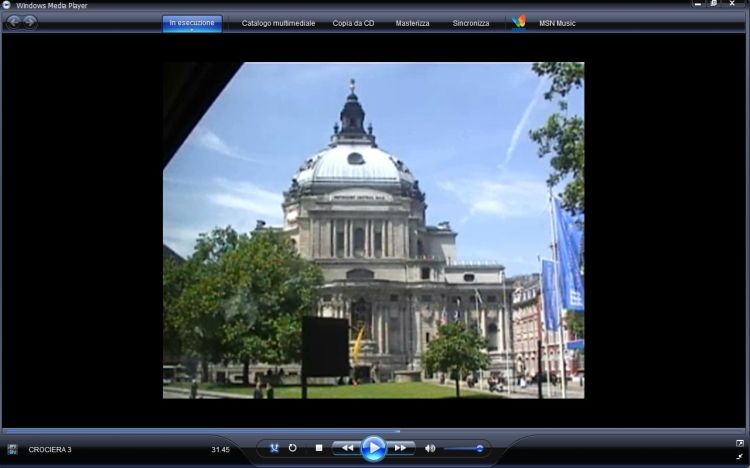Toggle the repeat playback button
The height and width of the screenshot is (468, 750).
pos(293,448)
